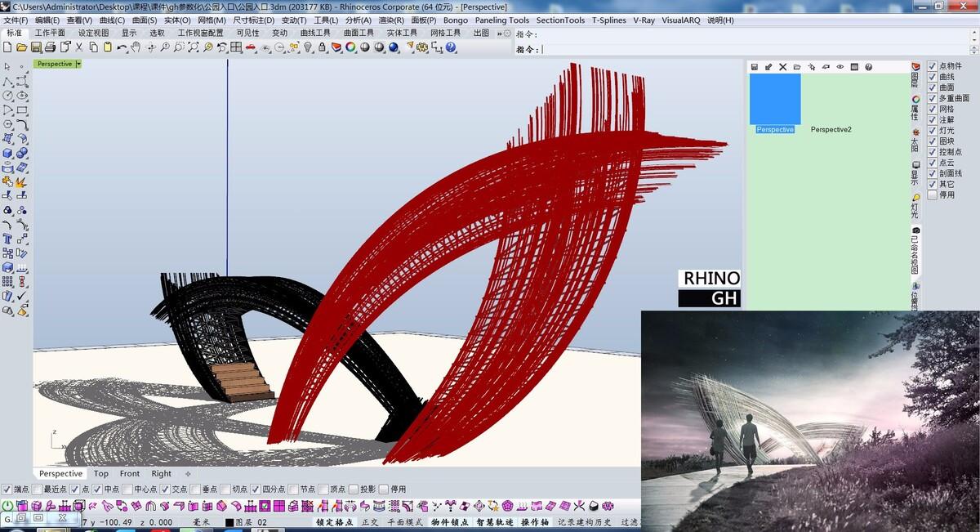Image resolution: width=980 pixels, height=532 pixels.
Task: Open the Paneling Tools menu
Action: [502, 20]
